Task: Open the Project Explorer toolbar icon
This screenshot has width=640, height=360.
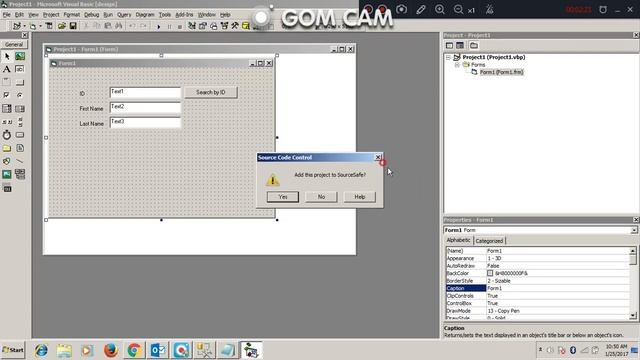Action: coord(192,26)
